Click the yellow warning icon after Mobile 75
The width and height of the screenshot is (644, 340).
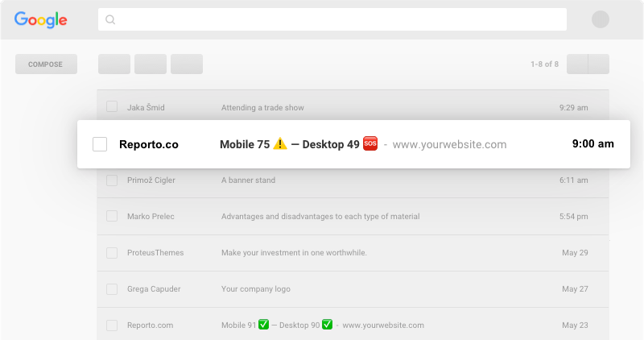280,143
